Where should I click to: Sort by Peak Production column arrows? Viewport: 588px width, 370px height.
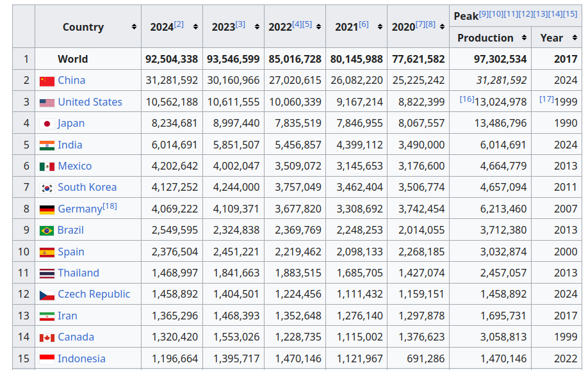tap(524, 38)
